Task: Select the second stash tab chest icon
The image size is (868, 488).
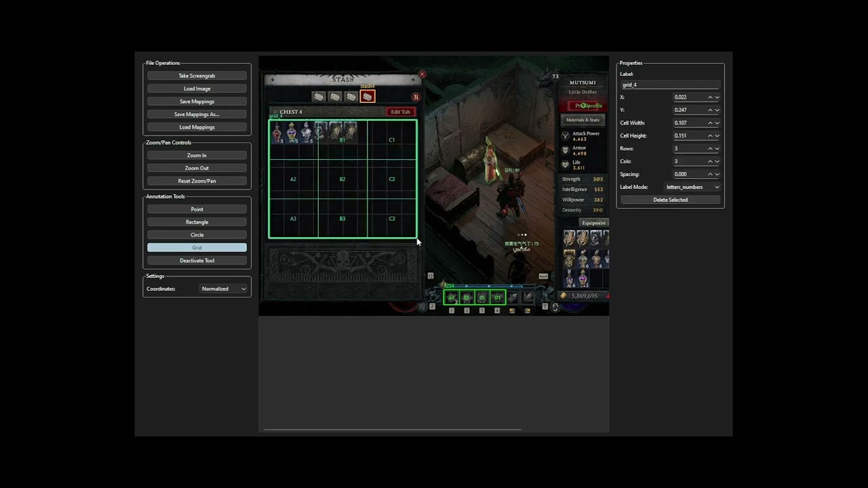Action: pos(334,97)
